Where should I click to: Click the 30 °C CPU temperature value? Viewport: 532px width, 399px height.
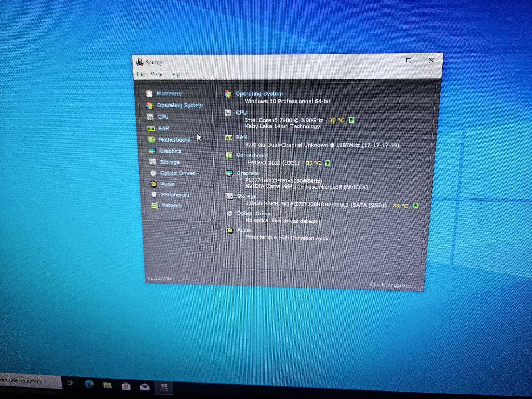click(x=337, y=120)
